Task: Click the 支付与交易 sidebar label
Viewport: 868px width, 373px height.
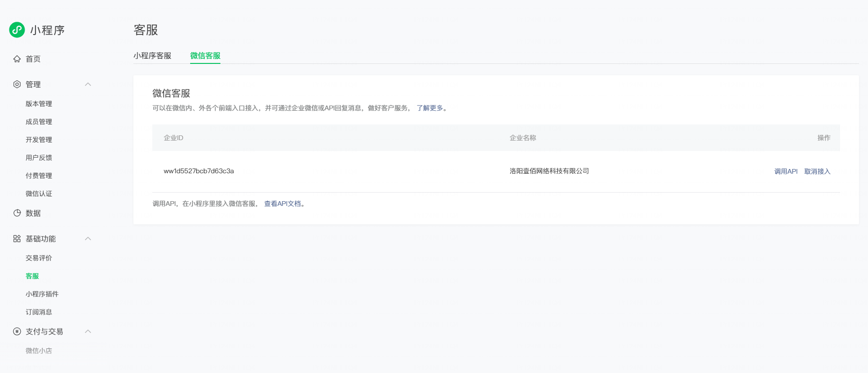Action: (x=44, y=331)
